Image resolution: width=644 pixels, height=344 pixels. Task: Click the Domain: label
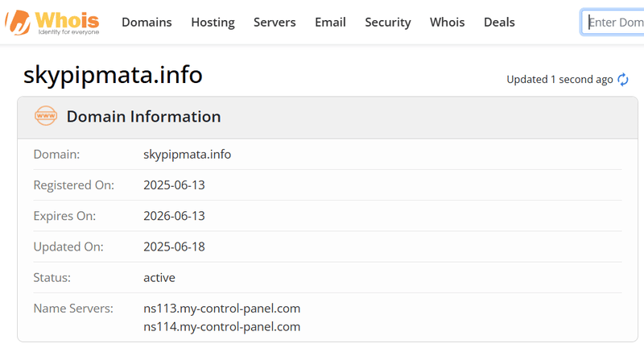[56, 154]
